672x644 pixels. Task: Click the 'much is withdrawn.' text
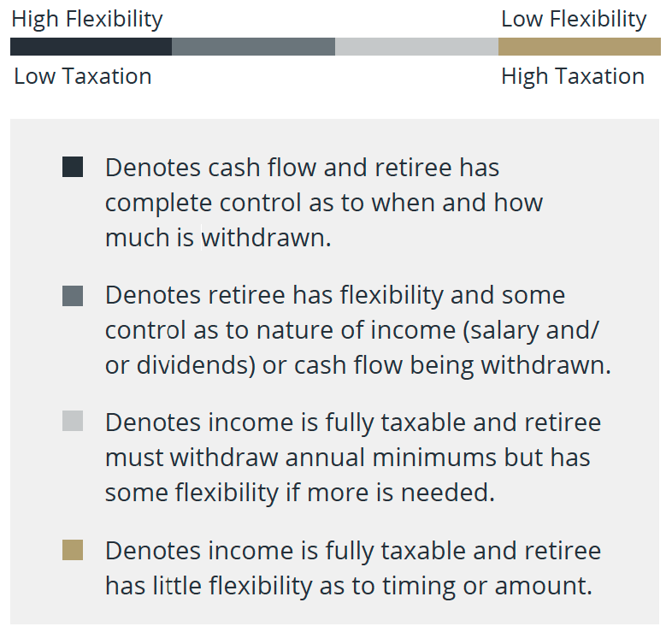point(218,237)
